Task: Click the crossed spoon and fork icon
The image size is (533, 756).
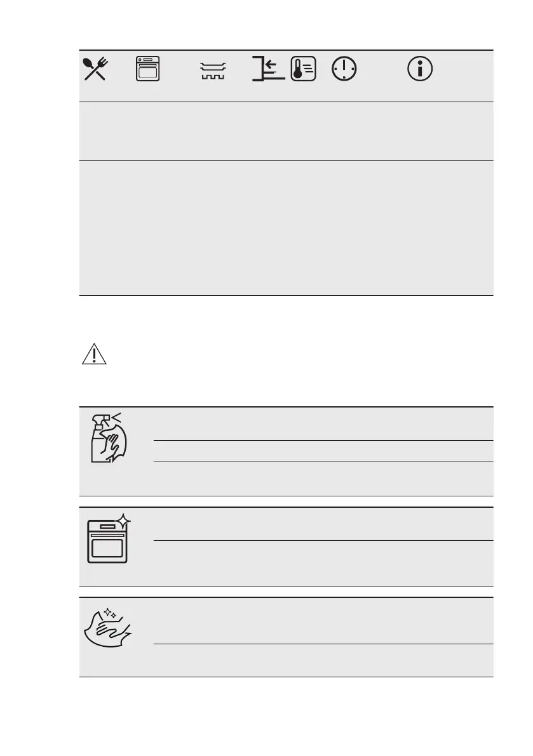Action: 95,69
